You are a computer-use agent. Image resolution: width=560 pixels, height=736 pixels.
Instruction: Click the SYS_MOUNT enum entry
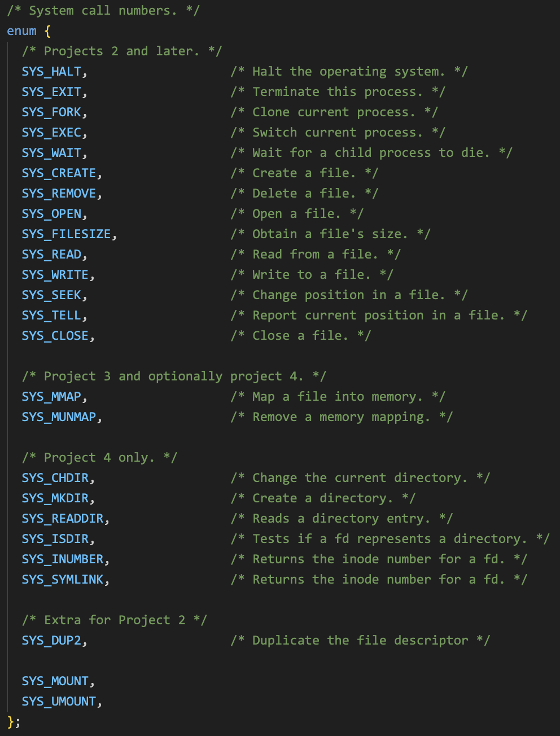(55, 681)
